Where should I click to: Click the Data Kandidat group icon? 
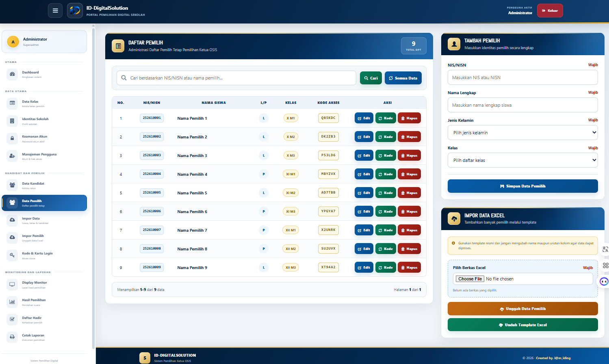click(x=12, y=185)
